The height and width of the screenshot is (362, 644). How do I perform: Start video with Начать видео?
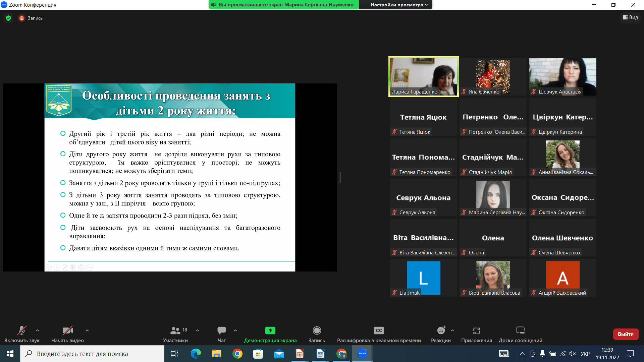(x=67, y=330)
